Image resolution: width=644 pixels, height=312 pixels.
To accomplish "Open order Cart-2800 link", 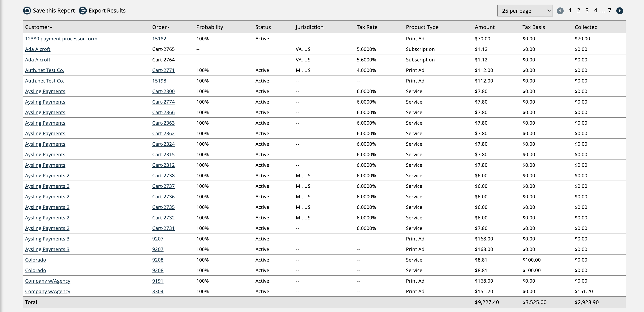I will (163, 91).
